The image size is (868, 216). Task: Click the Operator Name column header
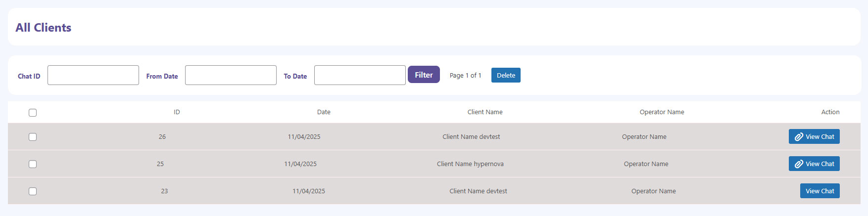pos(662,112)
